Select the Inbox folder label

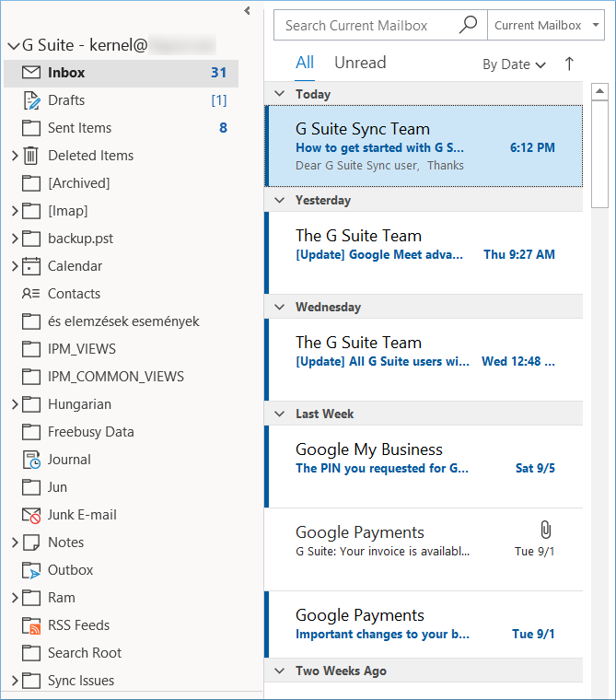tap(66, 73)
